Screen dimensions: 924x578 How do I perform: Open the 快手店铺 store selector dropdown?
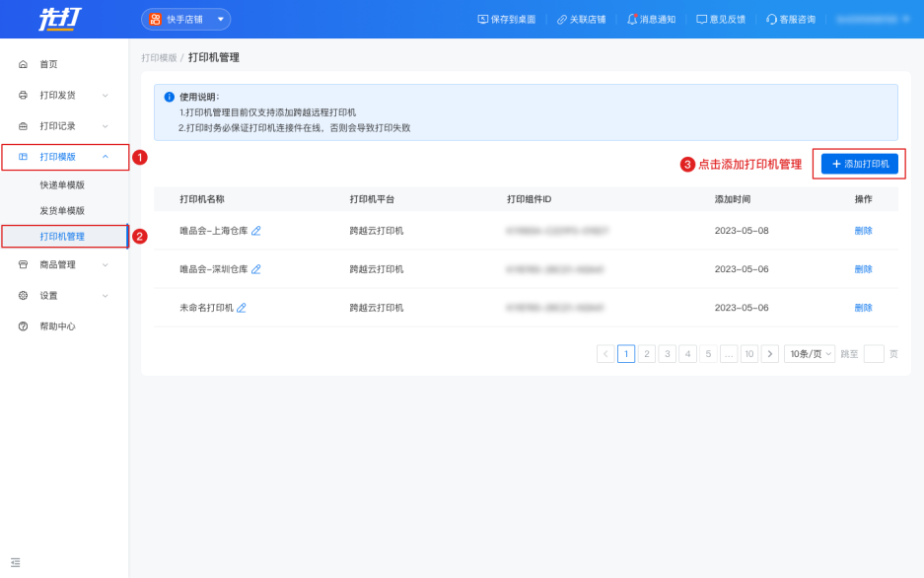coord(186,19)
